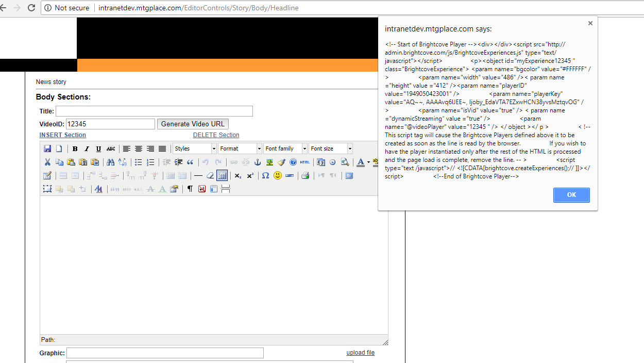Click Remove formatting eraser icon
The width and height of the screenshot is (644, 363).
tap(210, 175)
